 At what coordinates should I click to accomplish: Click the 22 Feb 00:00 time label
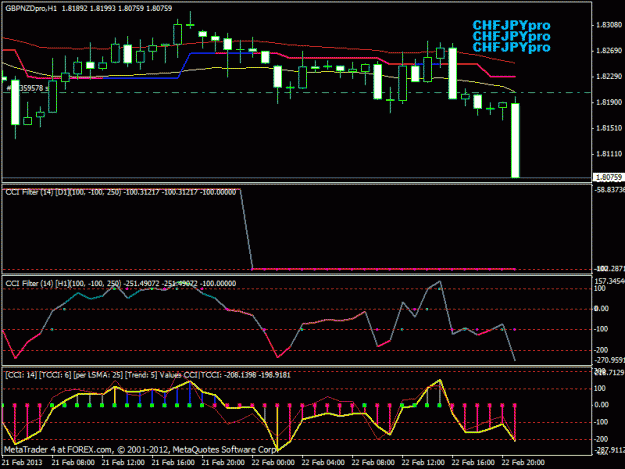[273, 462]
